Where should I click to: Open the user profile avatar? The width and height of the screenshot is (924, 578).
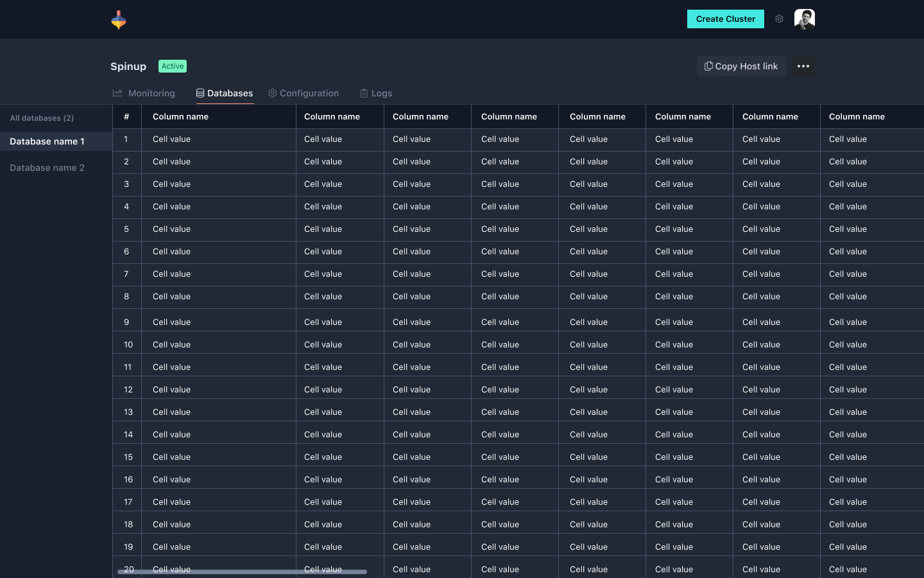pyautogui.click(x=804, y=19)
